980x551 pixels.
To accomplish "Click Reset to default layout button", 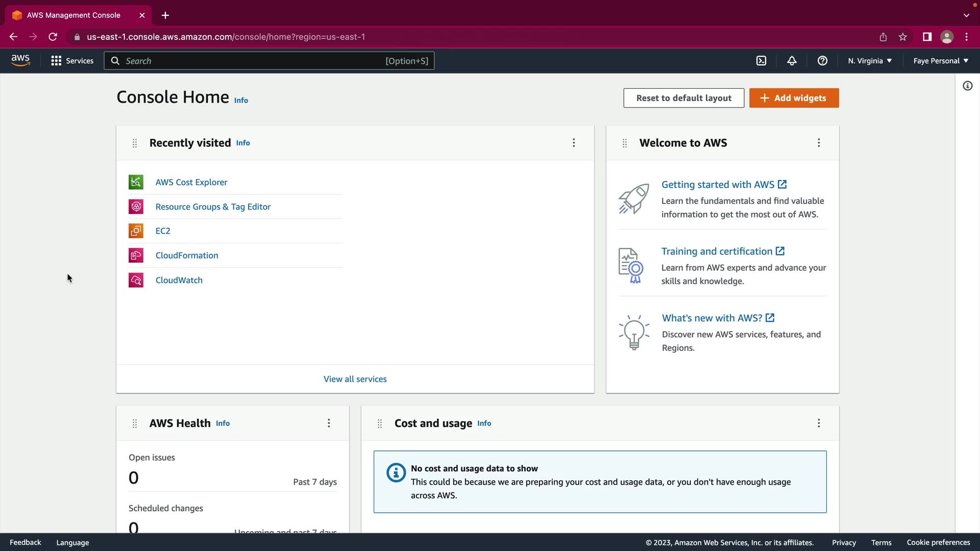I will tap(683, 98).
